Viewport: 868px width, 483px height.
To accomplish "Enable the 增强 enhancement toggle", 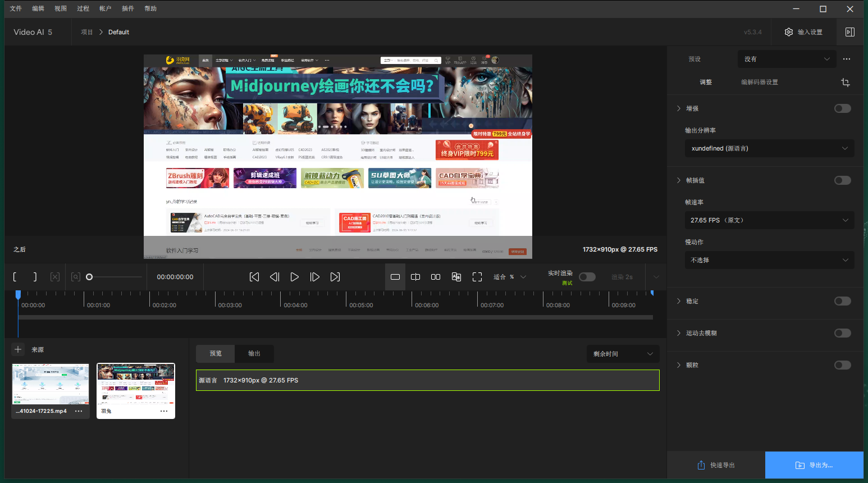I will pyautogui.click(x=842, y=108).
